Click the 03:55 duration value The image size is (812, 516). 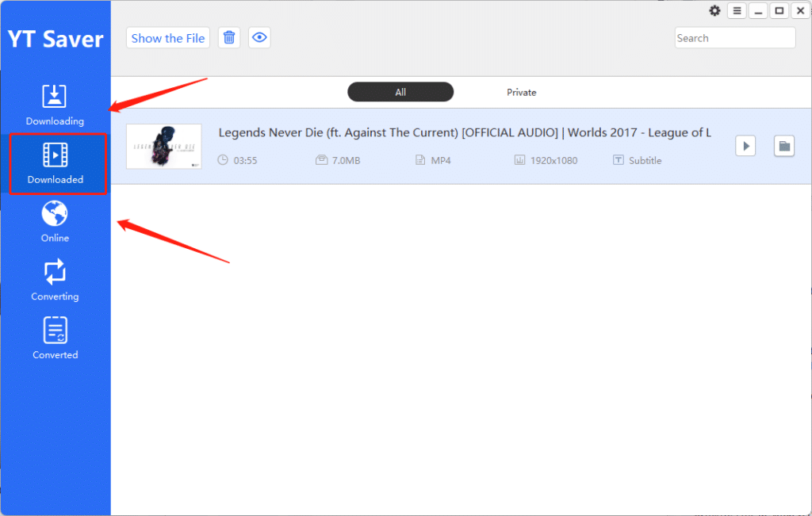pos(246,160)
